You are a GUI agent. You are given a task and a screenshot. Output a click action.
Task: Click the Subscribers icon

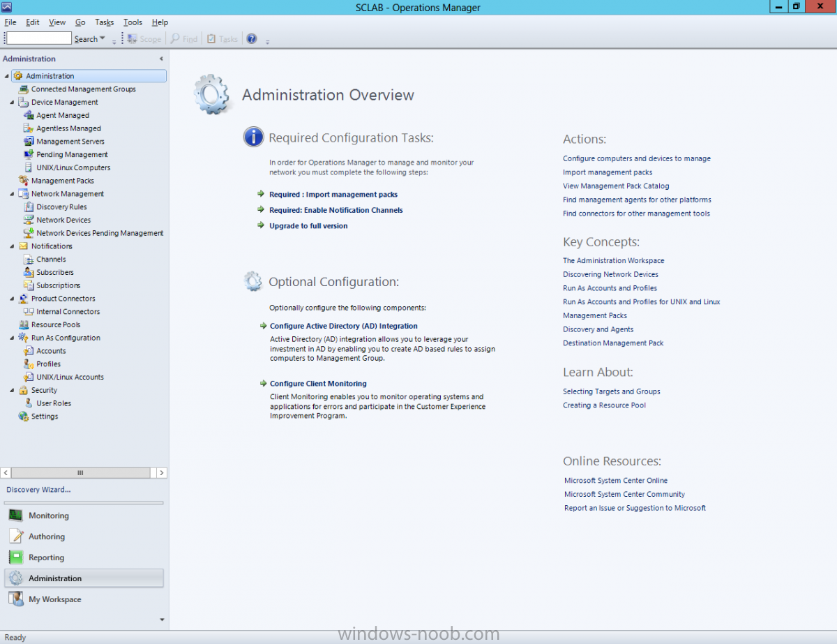[x=29, y=272]
